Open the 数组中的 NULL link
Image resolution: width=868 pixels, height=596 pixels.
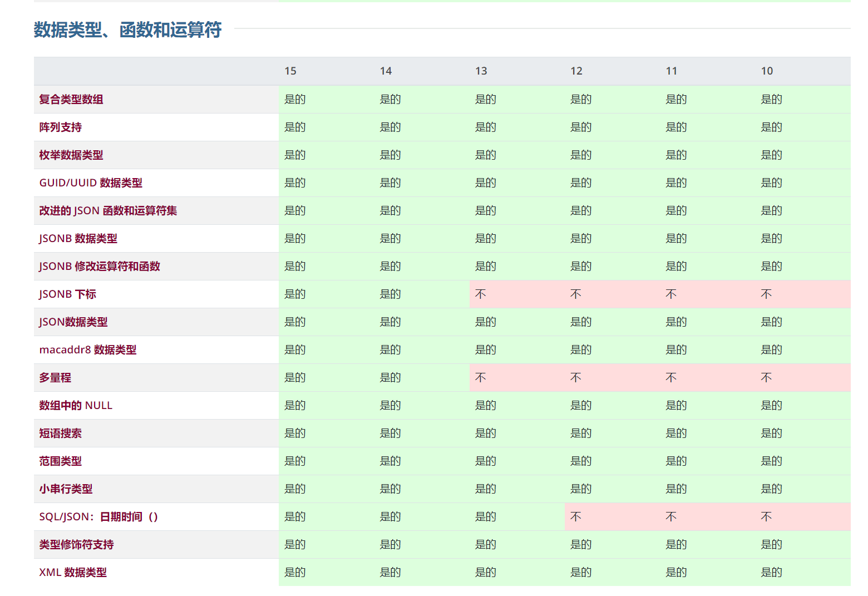(76, 406)
